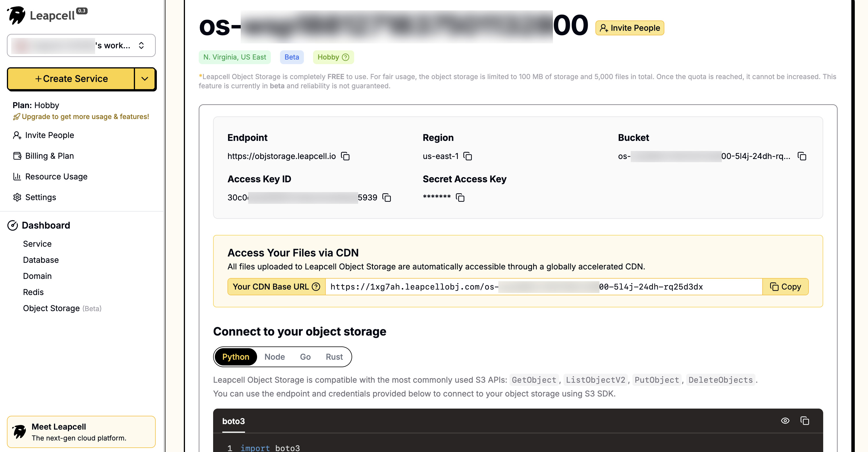This screenshot has width=868, height=452.
Task: Click the yellow Invite People button
Action: [629, 28]
